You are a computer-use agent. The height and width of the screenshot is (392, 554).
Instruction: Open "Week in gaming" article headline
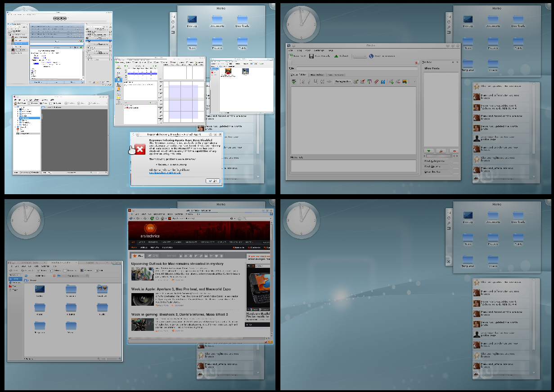pyautogui.click(x=180, y=315)
